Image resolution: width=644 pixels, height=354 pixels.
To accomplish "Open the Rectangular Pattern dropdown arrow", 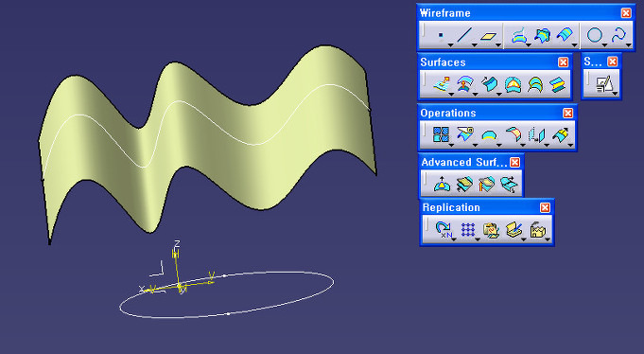I will pos(478,239).
